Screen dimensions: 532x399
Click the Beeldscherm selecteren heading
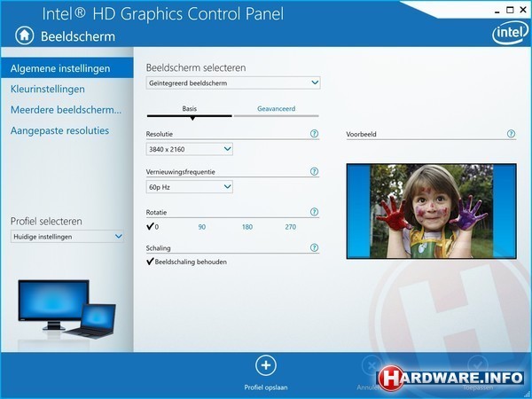[x=196, y=67]
